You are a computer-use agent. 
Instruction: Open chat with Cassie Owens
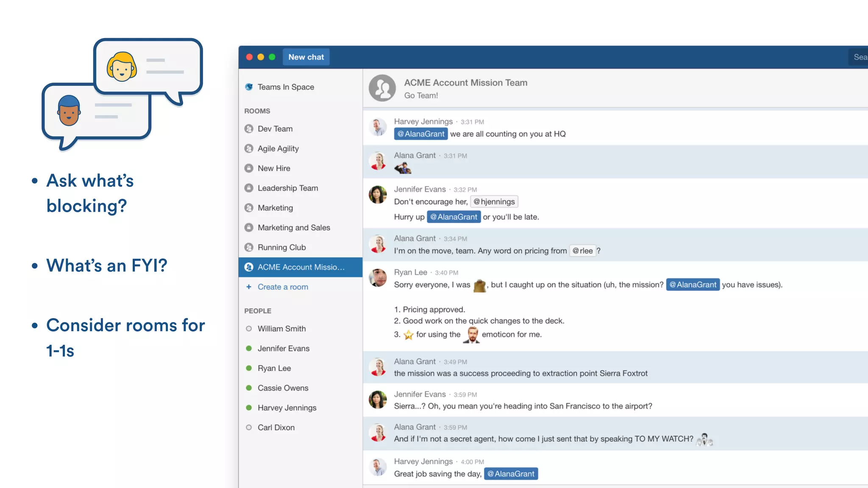click(283, 388)
